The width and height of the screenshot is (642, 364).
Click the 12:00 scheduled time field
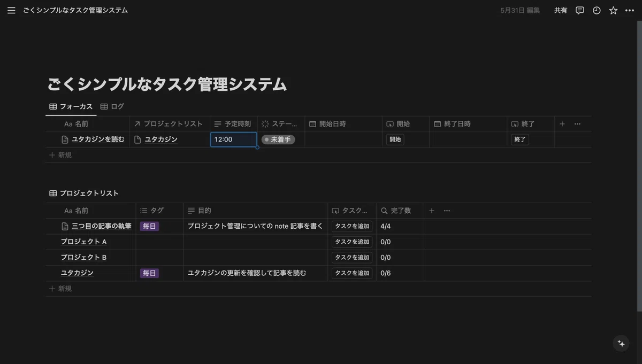[234, 140]
